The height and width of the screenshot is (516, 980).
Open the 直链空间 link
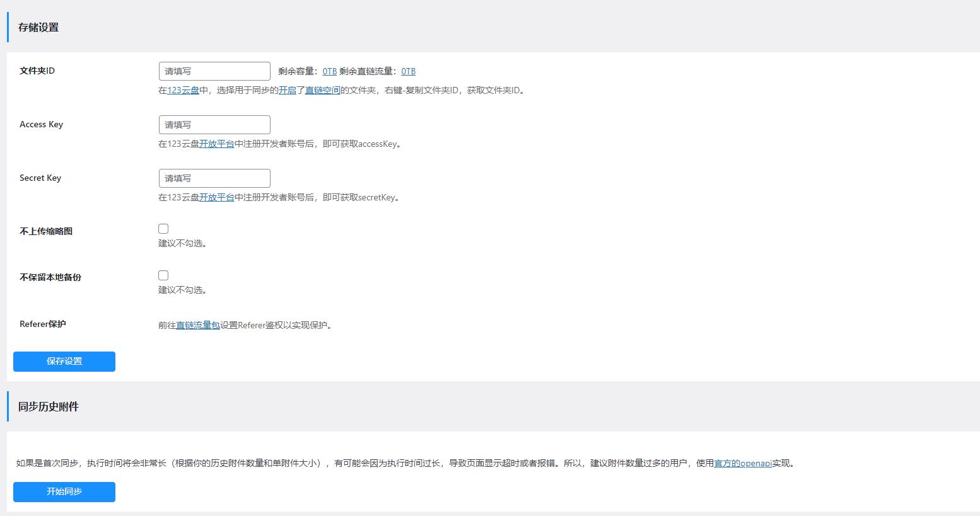point(322,90)
